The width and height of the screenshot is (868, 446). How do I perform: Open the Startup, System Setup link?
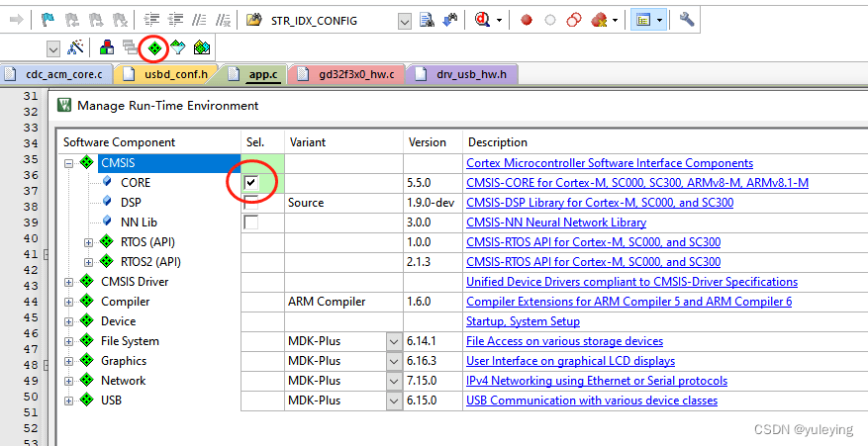524,321
